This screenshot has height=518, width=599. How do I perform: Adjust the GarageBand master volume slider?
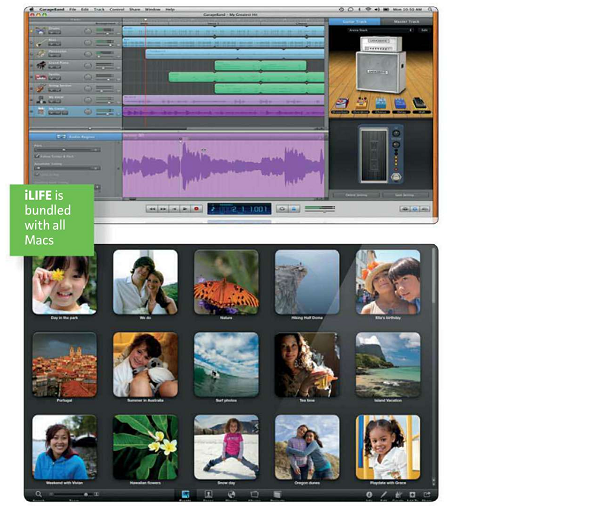pyautogui.click(x=320, y=210)
